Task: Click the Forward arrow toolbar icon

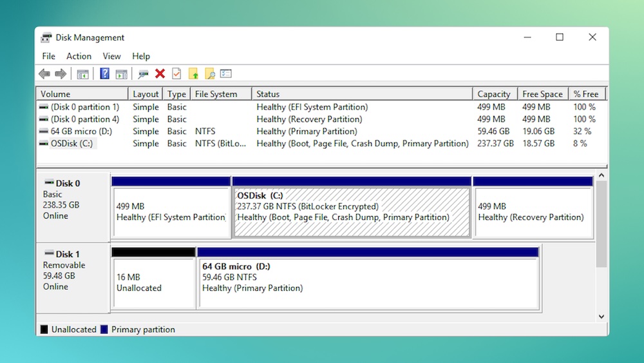Action: coord(61,74)
